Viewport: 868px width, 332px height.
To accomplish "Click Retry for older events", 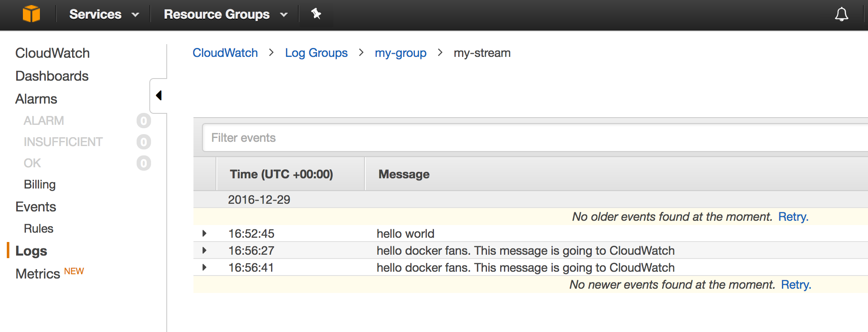I will point(793,217).
